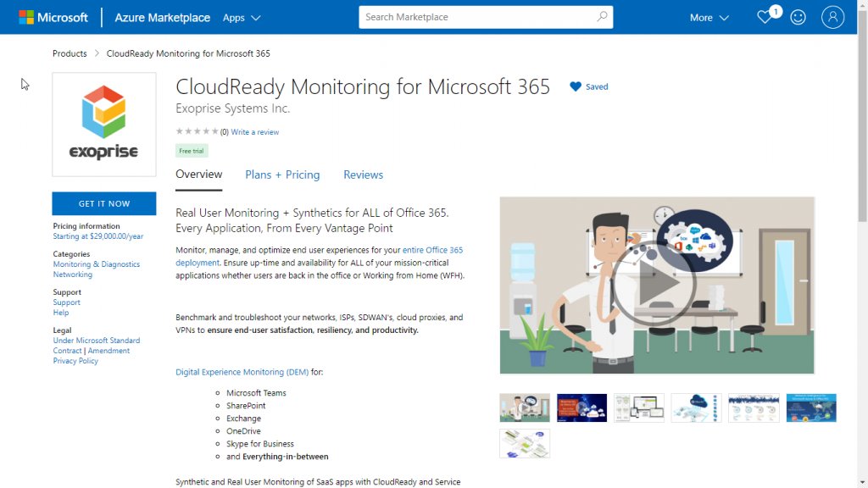
Task: Click the Exchange list item
Action: click(243, 419)
